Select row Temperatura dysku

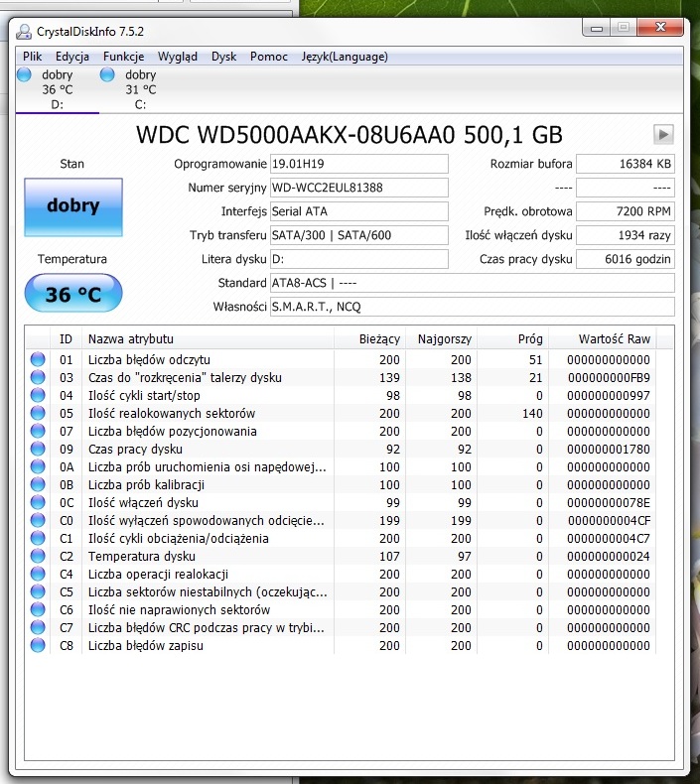[341, 556]
